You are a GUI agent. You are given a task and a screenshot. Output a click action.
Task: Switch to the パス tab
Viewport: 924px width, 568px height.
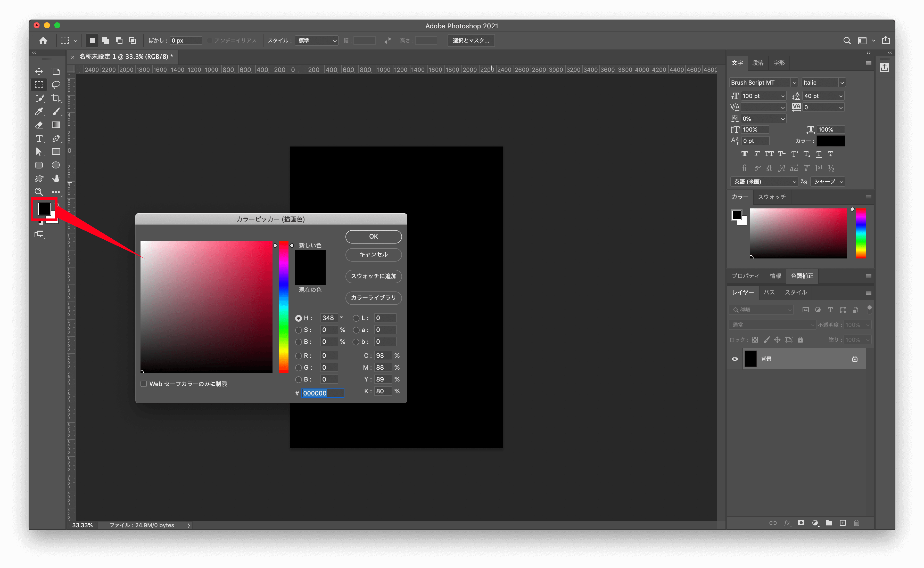click(x=769, y=293)
